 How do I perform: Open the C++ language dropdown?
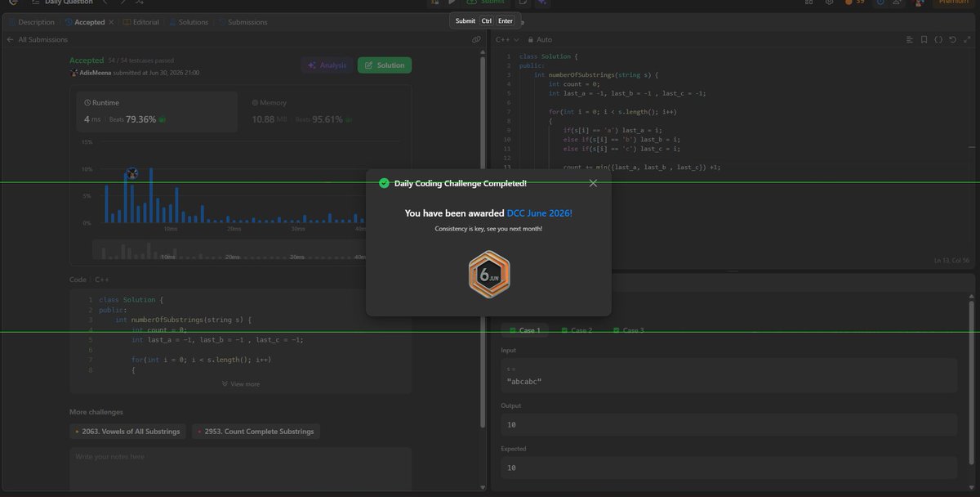[508, 39]
